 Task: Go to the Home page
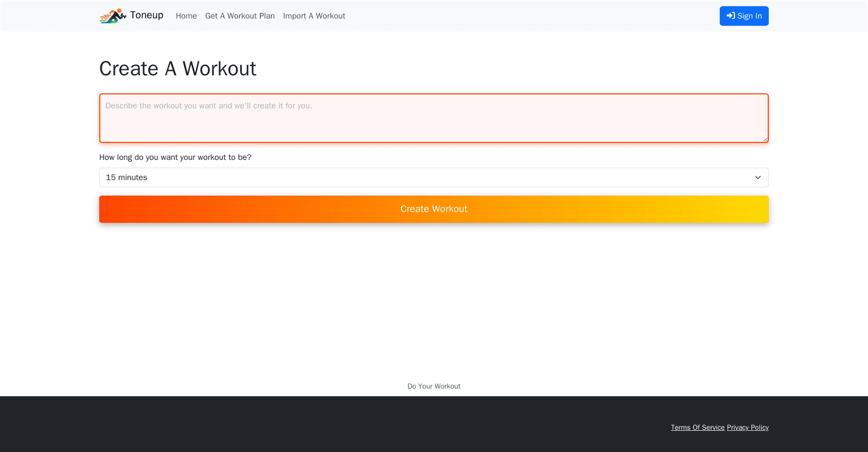pyautogui.click(x=186, y=16)
